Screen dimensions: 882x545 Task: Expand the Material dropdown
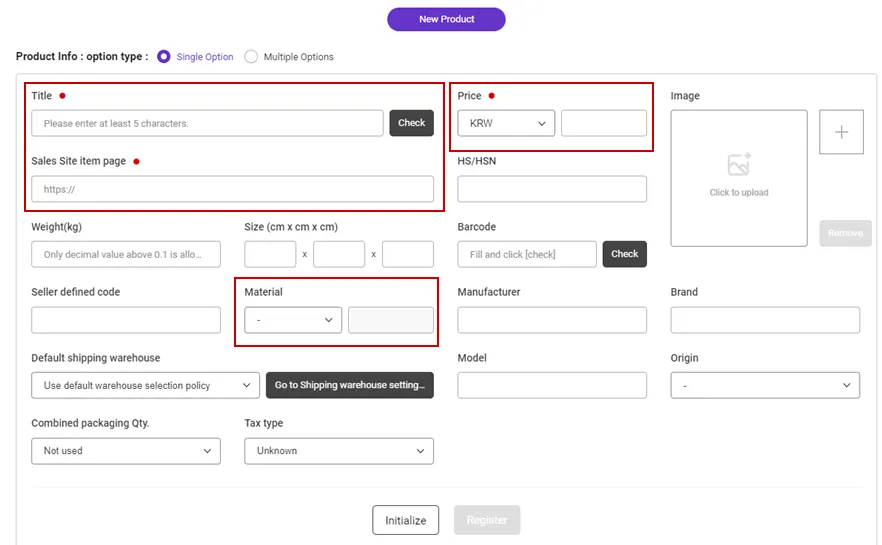pyautogui.click(x=292, y=320)
